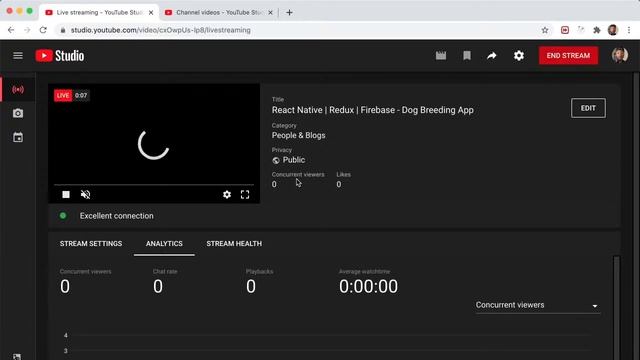Select the Stream sidebar icon
The height and width of the screenshot is (360, 640).
coord(18,89)
